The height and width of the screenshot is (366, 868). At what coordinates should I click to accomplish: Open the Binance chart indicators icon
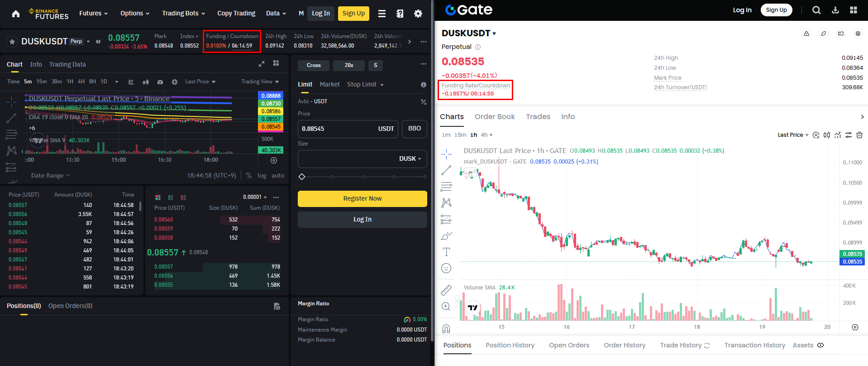pos(131,82)
